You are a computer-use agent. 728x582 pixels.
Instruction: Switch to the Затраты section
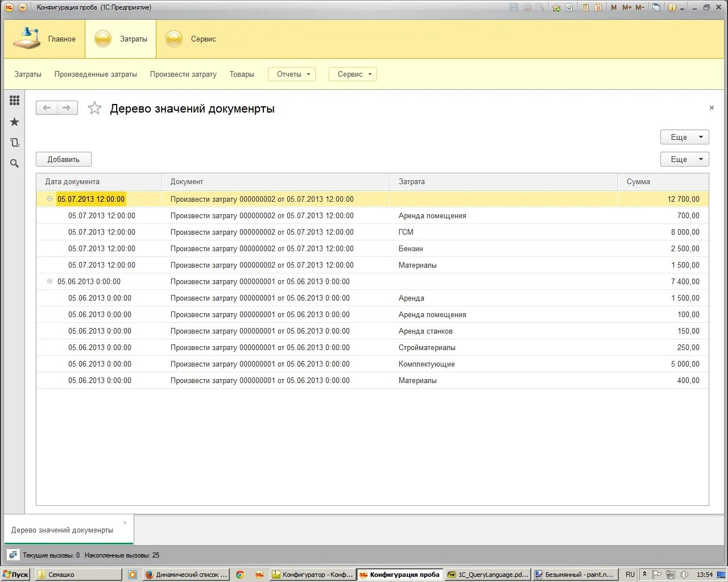coord(121,39)
